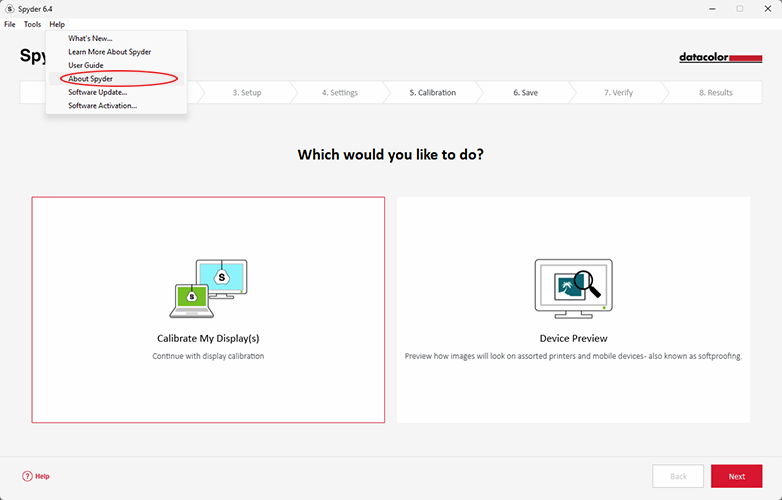Open the File menu

pyautogui.click(x=10, y=24)
